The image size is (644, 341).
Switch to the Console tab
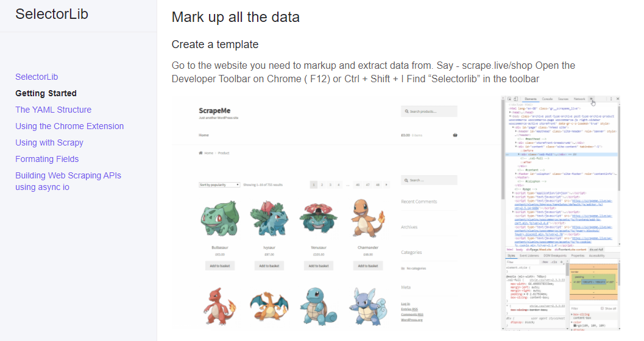tap(547, 99)
